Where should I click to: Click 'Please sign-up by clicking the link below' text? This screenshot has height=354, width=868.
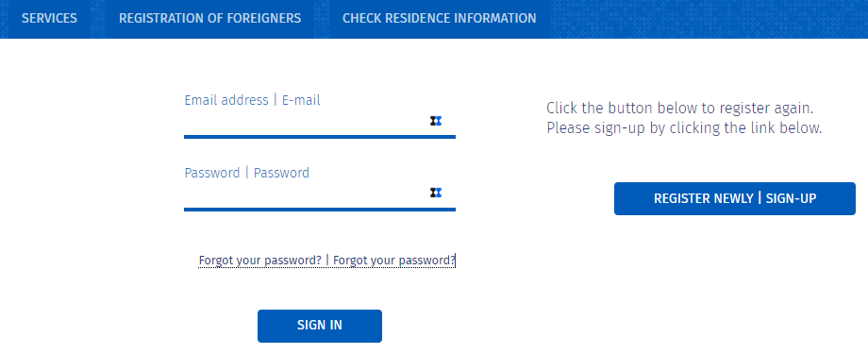(684, 128)
